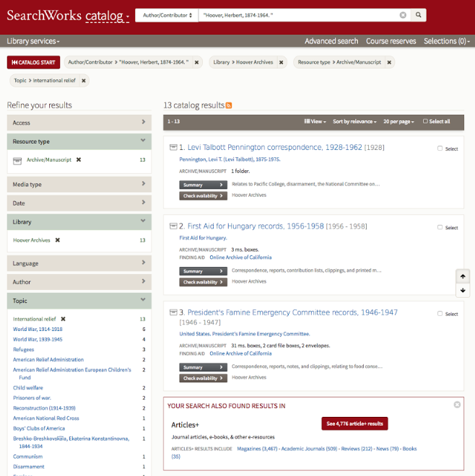Open the Online Archive of California finding aid

(x=240, y=257)
